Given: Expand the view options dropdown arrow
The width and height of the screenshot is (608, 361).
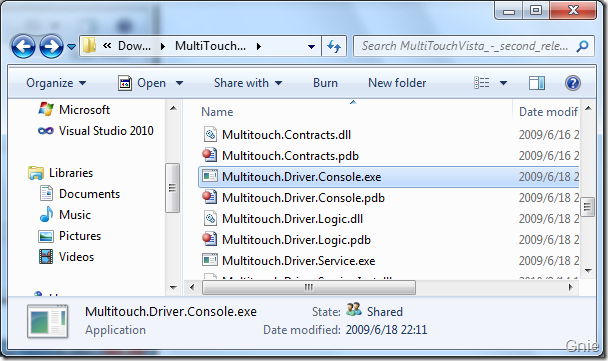Looking at the screenshot, I should click(503, 83).
